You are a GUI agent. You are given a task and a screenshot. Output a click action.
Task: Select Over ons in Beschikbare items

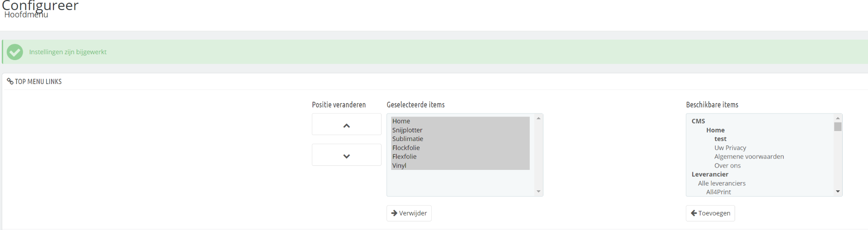(x=727, y=165)
